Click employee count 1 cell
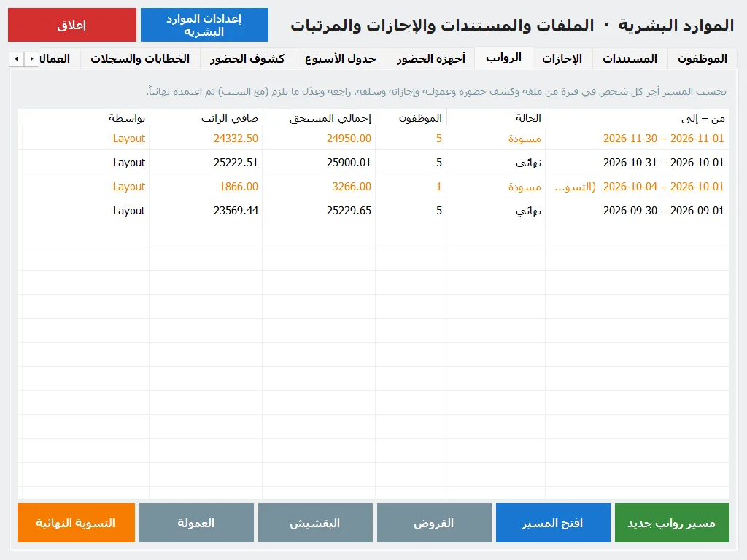Image resolution: width=747 pixels, height=560 pixels. pyautogui.click(x=438, y=187)
